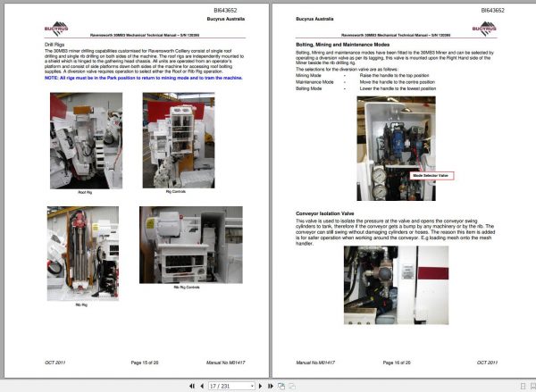The image size is (536, 392).
Task: Click the Conveyor Isolation Valve heading
Action: coord(325,213)
